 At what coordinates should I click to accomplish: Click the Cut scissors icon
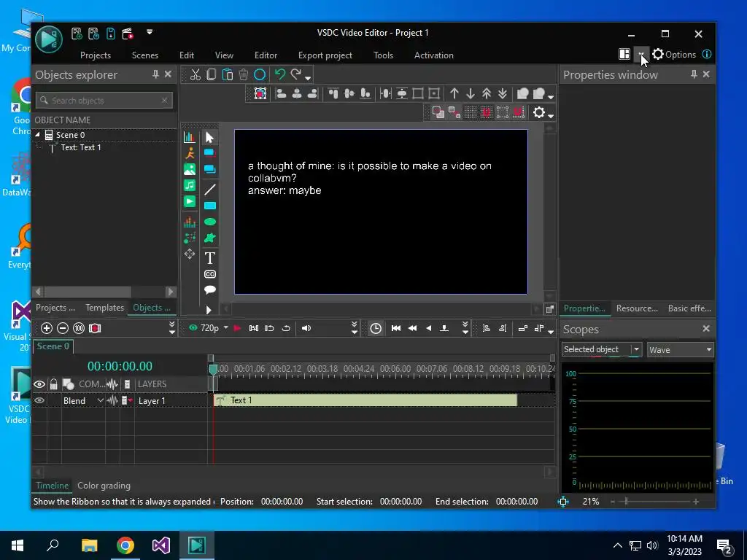coord(196,75)
